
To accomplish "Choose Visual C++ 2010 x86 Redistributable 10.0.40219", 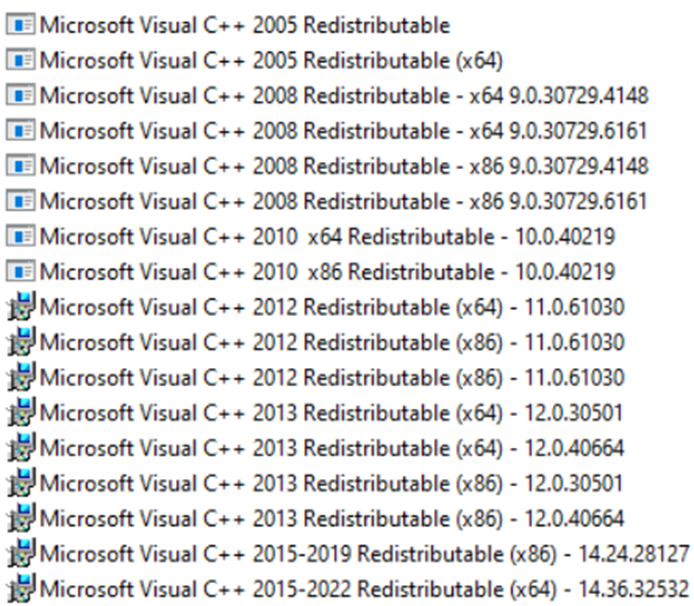I will click(x=327, y=272).
